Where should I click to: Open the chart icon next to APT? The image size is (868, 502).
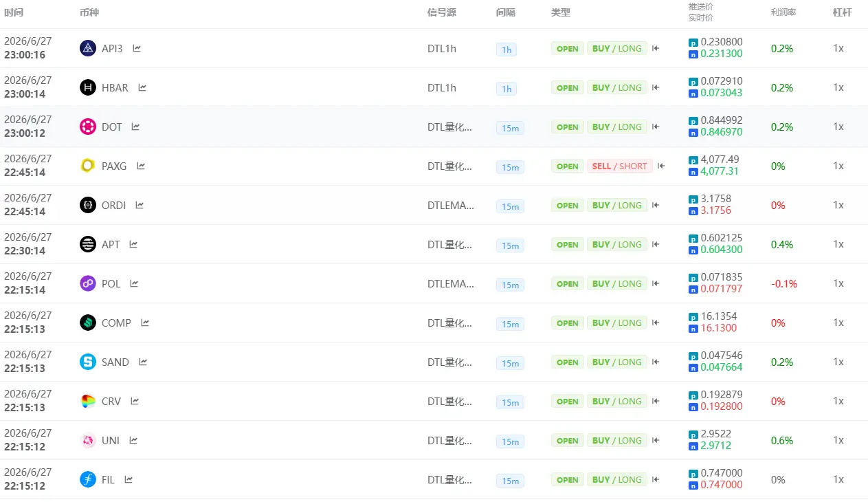[133, 244]
